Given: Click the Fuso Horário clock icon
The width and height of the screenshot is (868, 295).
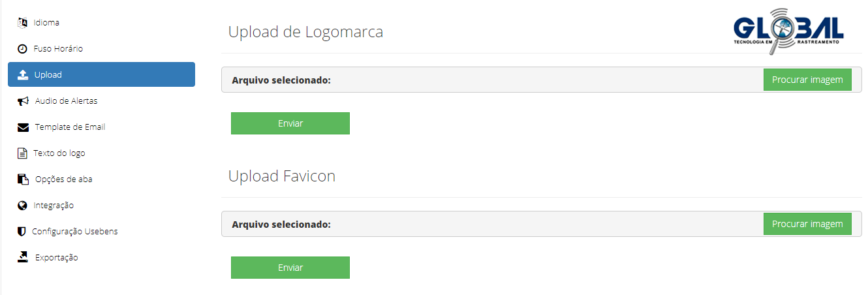Looking at the screenshot, I should [22, 49].
